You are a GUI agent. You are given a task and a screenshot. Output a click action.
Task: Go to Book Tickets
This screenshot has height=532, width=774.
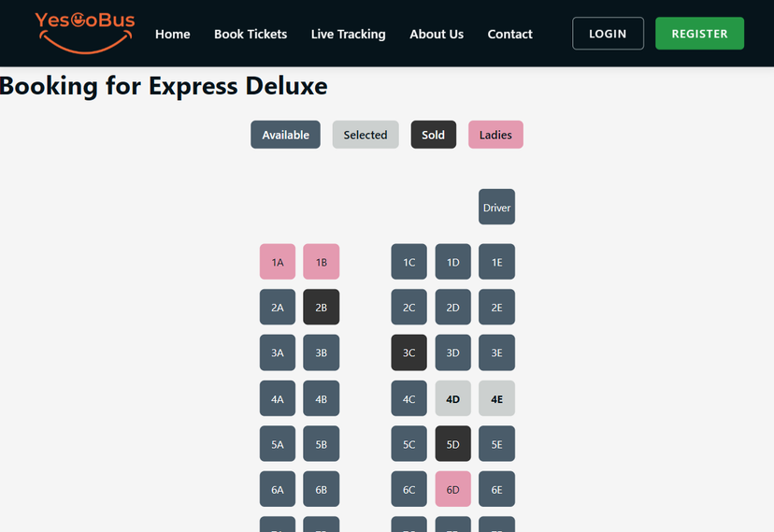[251, 34]
